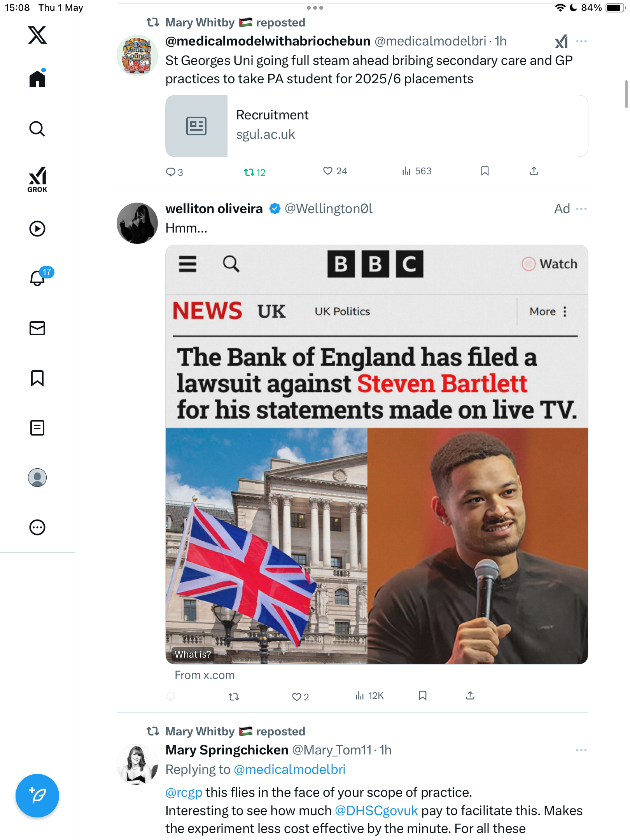The width and height of the screenshot is (630, 840).
Task: Open the Bookmarks sidebar icon
Action: 37,378
